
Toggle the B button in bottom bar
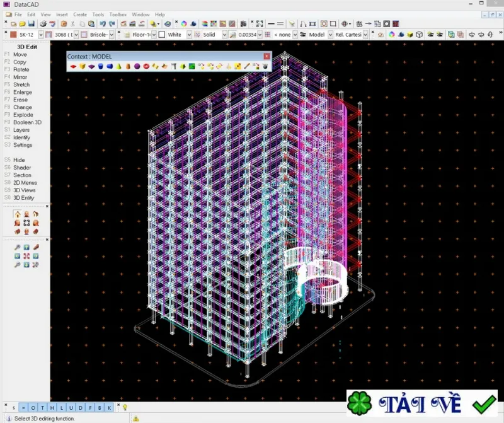(x=100, y=408)
